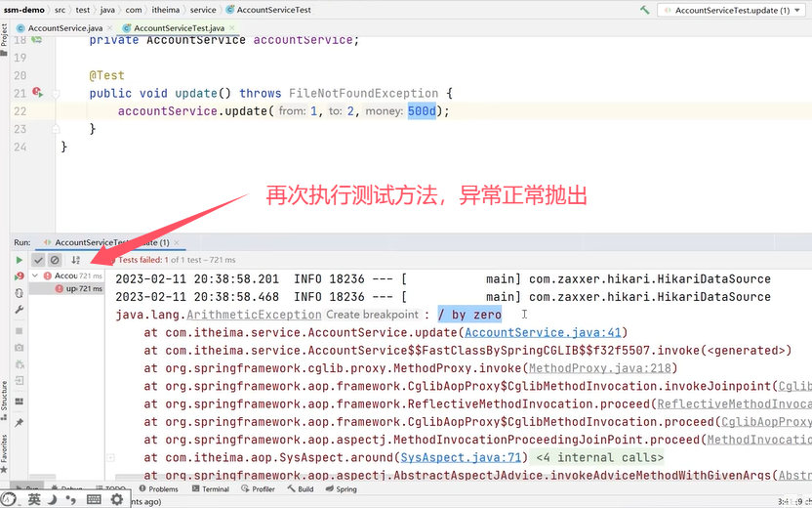
Task: Close the AccountService.java tab
Action: tap(109, 28)
